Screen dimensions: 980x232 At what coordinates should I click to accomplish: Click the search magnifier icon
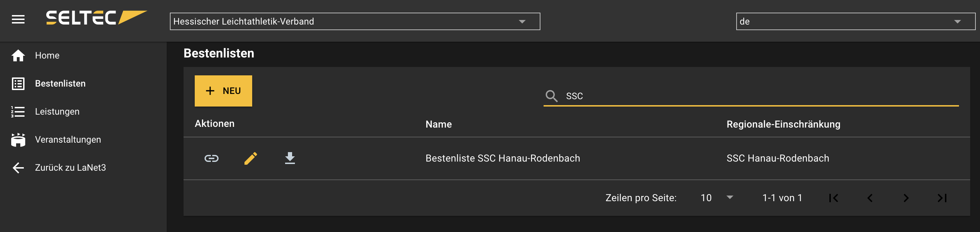552,96
